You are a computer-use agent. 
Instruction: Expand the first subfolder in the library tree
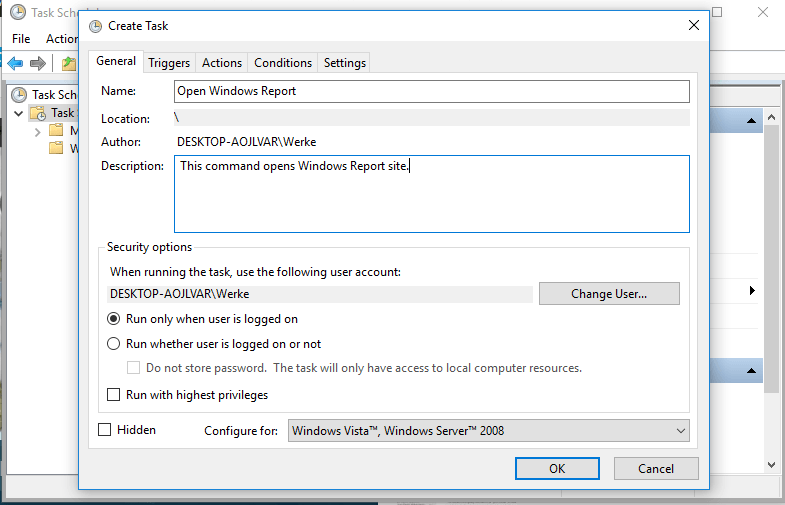tap(37, 131)
